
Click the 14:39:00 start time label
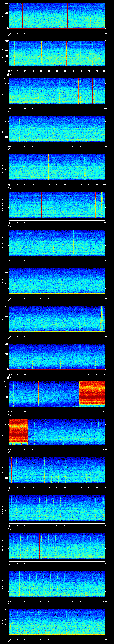(9, 336)
